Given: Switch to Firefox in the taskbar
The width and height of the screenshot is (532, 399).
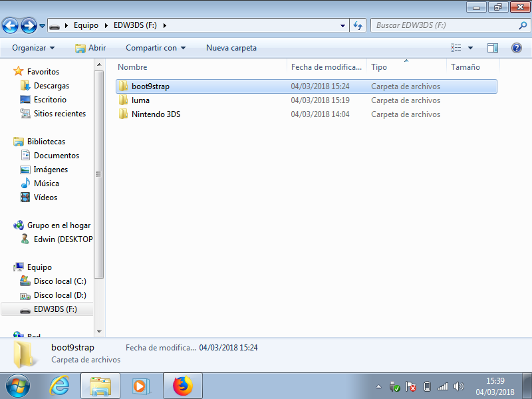Looking at the screenshot, I should click(x=182, y=386).
